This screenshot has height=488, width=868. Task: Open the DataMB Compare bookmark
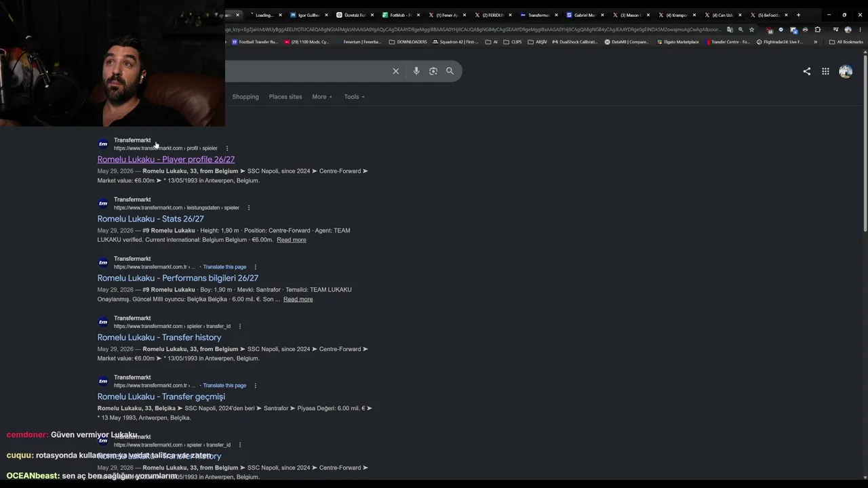(627, 42)
